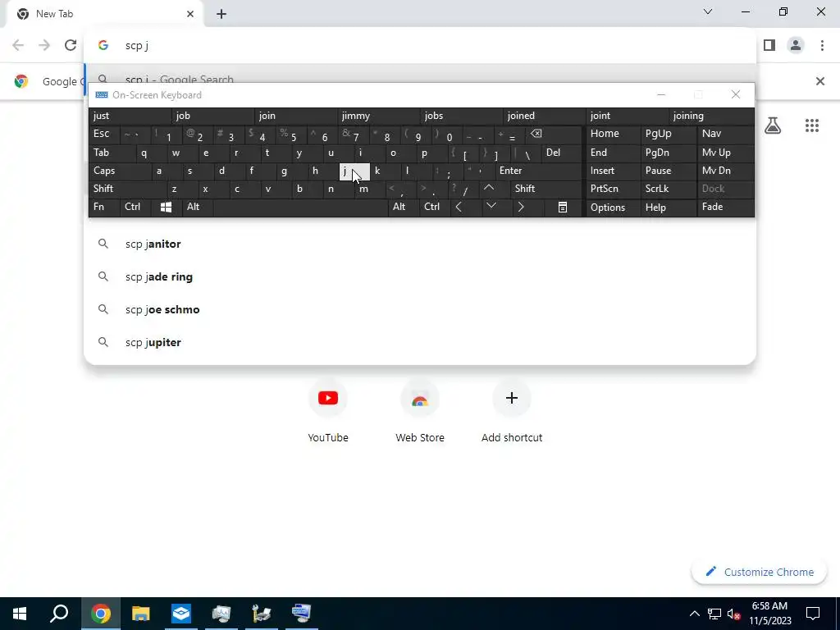Open the Windows Start menu
Screen dimensions: 840x630
(20, 614)
